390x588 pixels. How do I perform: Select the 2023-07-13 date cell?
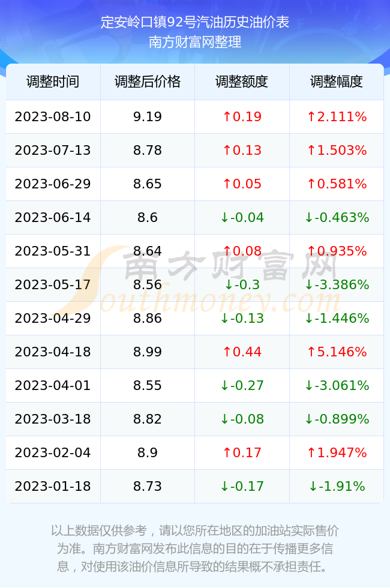(53, 151)
